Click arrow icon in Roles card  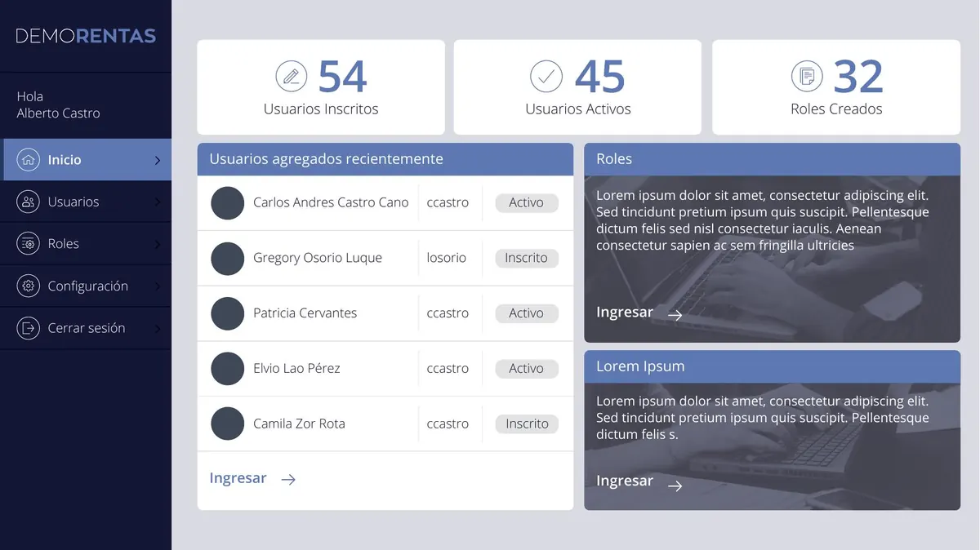675,315
